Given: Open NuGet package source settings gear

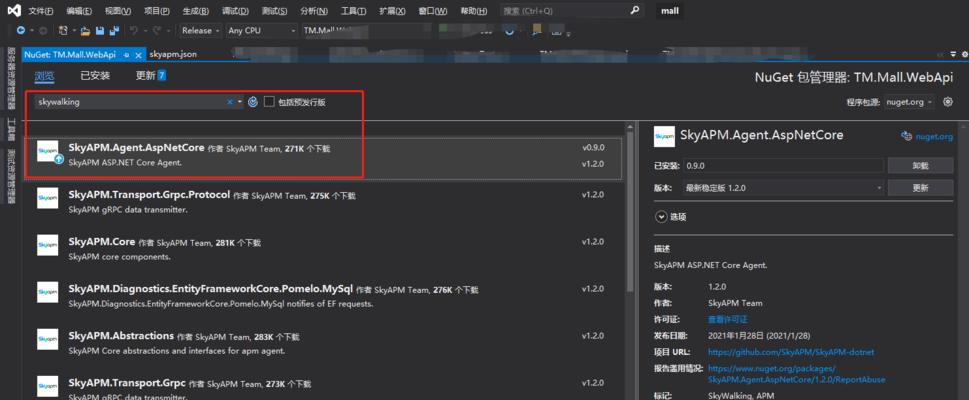Looking at the screenshot, I should [948, 102].
